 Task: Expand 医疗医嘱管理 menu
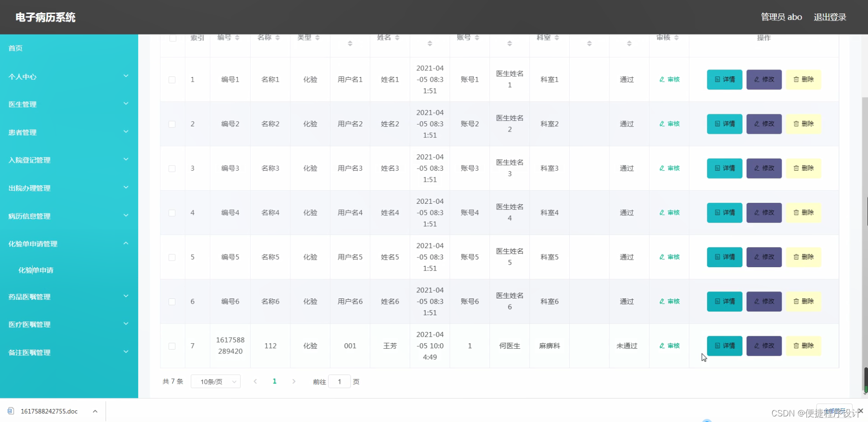coord(69,325)
